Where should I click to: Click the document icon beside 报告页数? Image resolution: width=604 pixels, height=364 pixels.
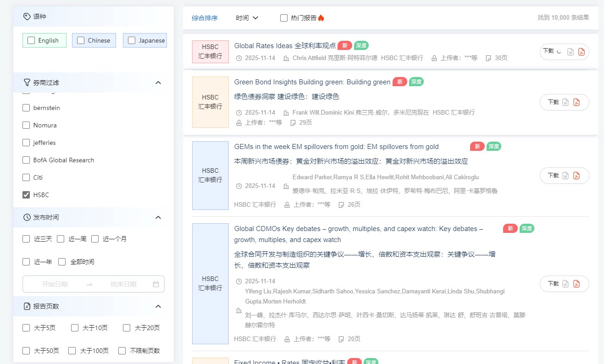[27, 306]
